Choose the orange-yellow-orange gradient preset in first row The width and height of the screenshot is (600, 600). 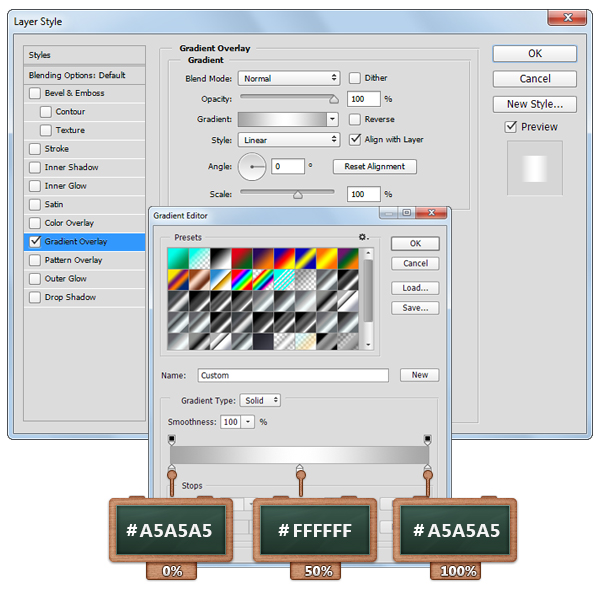(x=326, y=258)
